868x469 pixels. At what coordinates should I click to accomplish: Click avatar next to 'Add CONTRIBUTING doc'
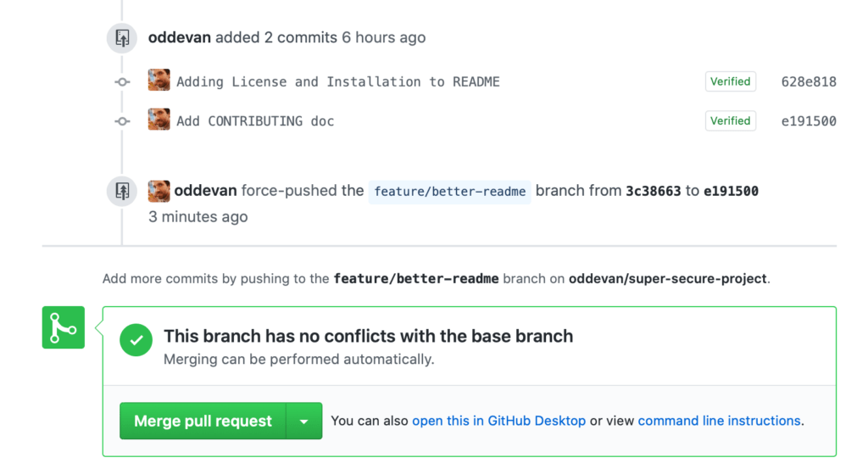click(159, 119)
